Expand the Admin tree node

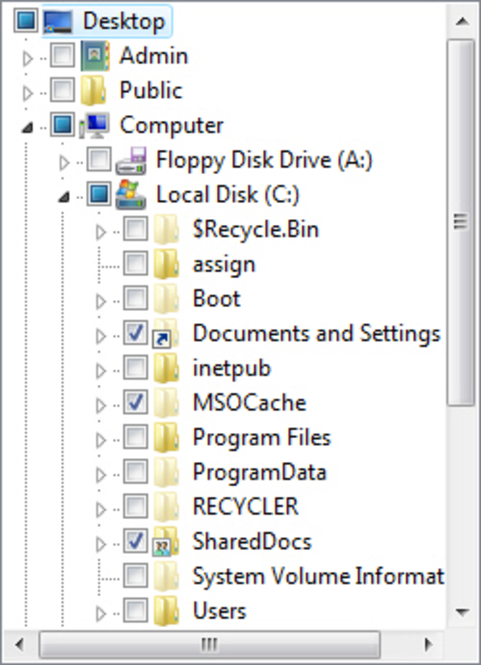(28, 58)
